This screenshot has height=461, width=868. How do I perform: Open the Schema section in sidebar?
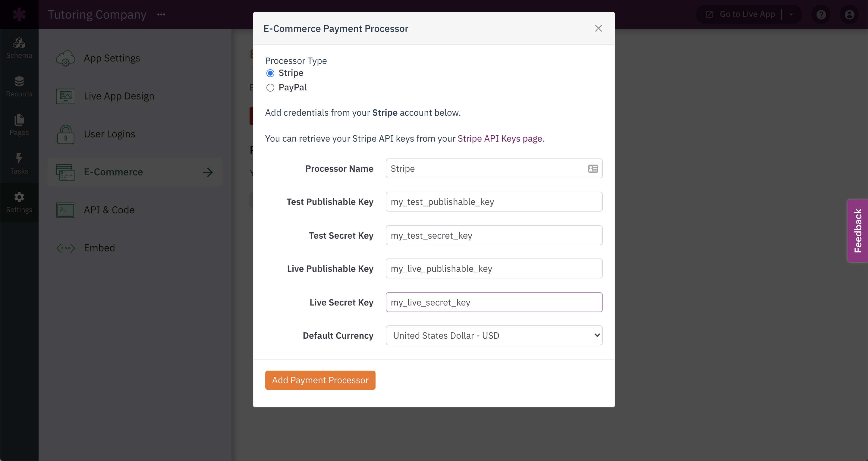(19, 48)
